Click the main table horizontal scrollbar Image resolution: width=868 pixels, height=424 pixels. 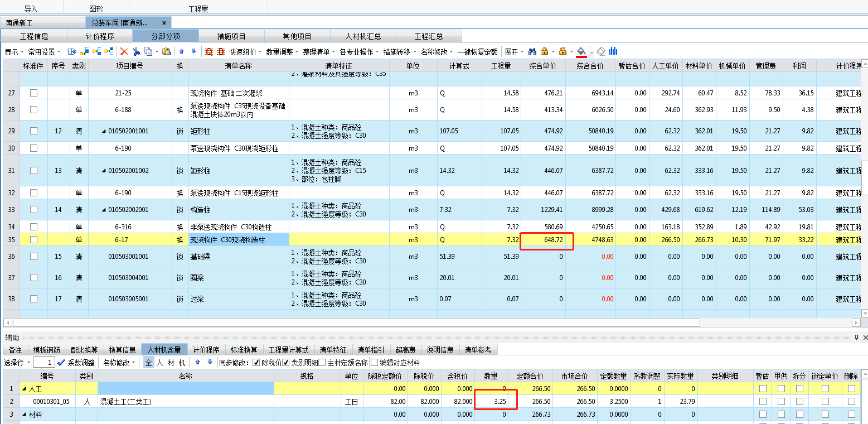(356, 322)
